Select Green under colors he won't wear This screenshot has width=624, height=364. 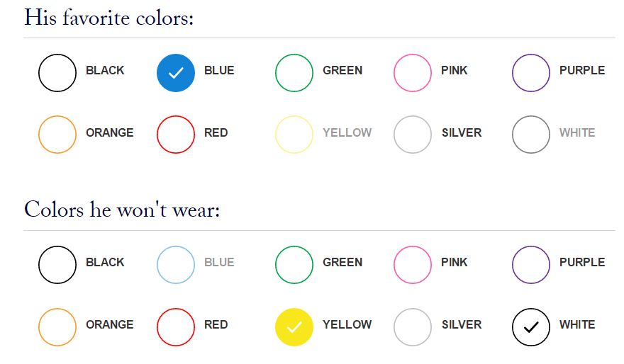[x=294, y=265]
